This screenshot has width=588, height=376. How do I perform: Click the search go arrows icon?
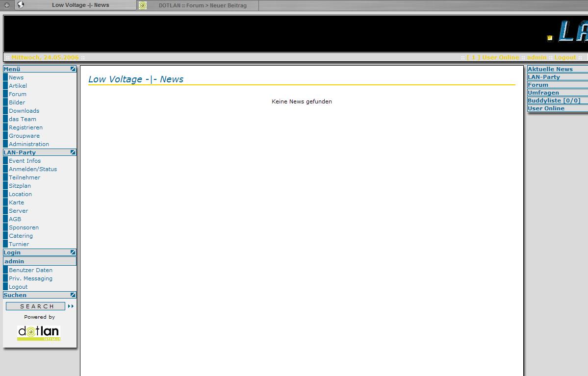[x=71, y=306]
